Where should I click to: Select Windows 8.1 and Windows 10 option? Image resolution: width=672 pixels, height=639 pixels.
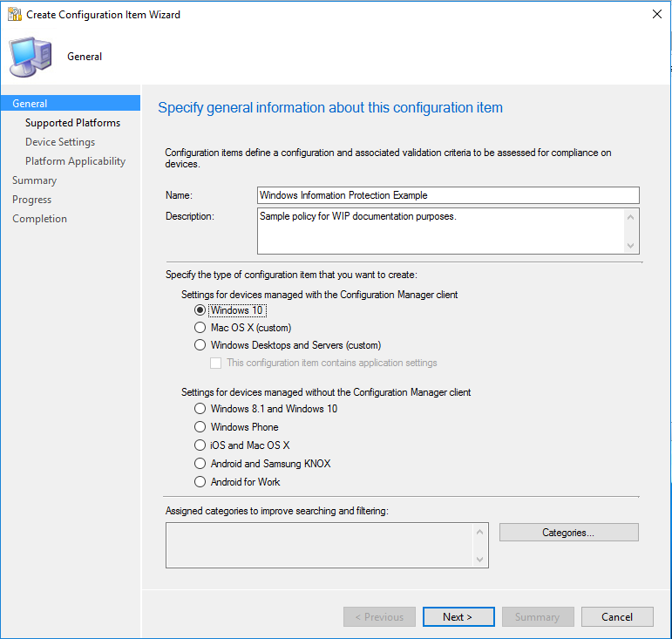tap(200, 409)
